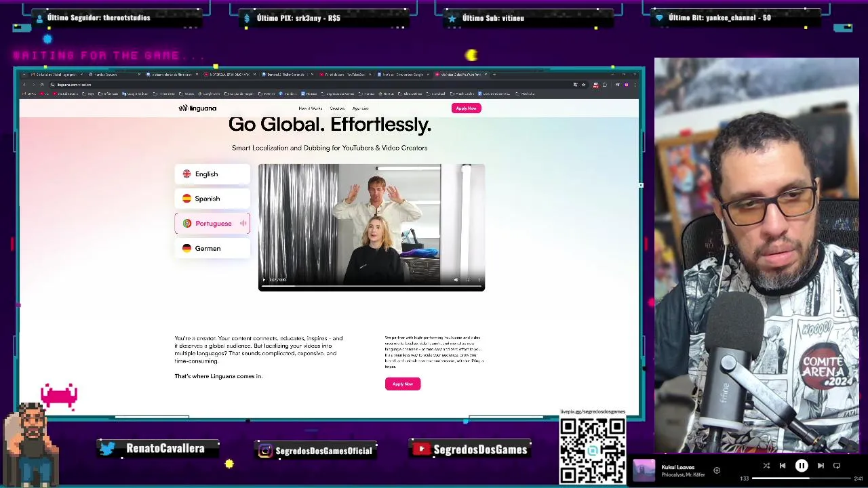
Task: Play the demo video
Action: pos(264,280)
